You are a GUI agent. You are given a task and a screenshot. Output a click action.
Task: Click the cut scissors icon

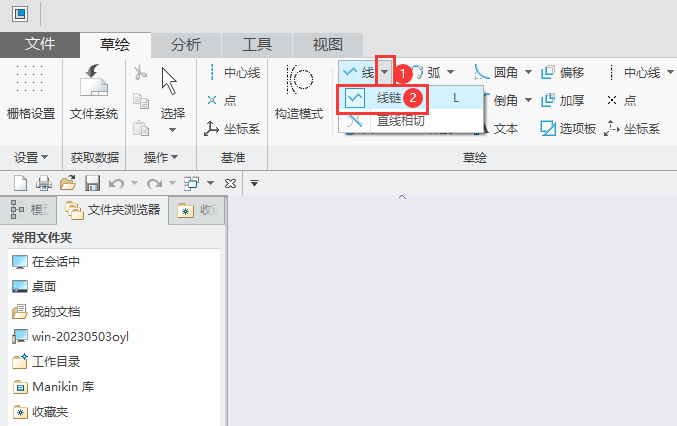pos(140,73)
